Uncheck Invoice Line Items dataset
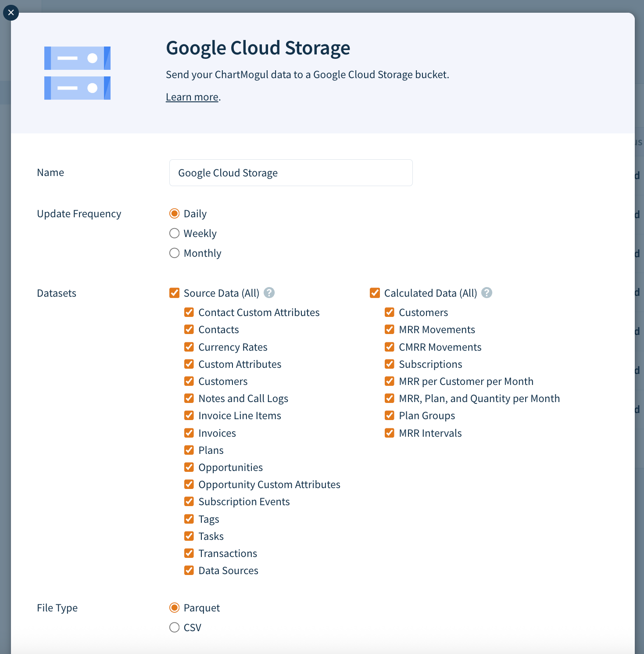The width and height of the screenshot is (644, 654). [x=189, y=416]
